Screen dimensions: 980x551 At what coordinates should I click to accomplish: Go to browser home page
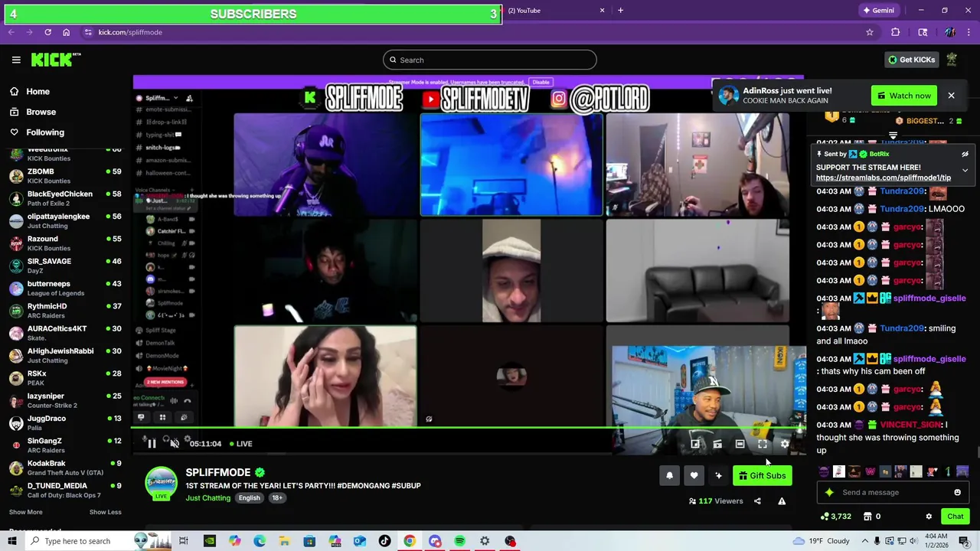click(67, 32)
